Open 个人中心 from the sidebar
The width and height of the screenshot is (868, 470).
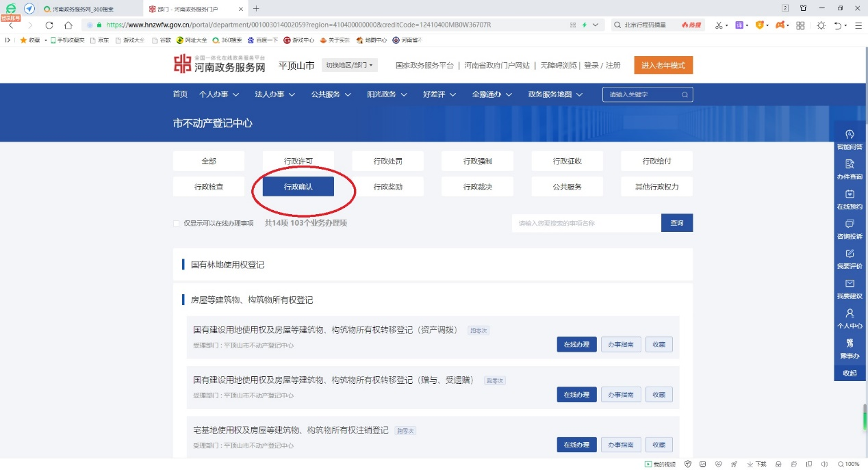pyautogui.click(x=850, y=314)
